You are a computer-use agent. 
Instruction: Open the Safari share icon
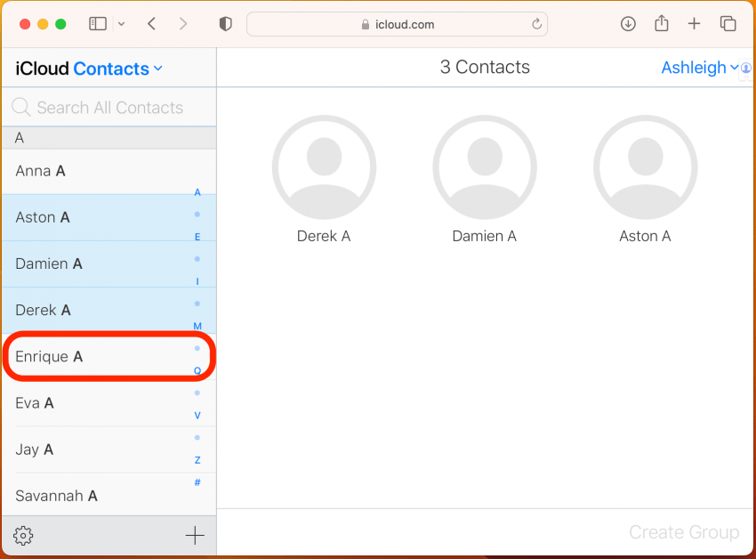point(662,22)
